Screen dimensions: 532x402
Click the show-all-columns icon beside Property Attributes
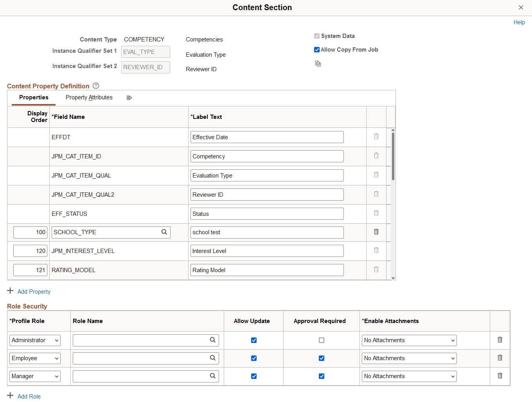[129, 97]
